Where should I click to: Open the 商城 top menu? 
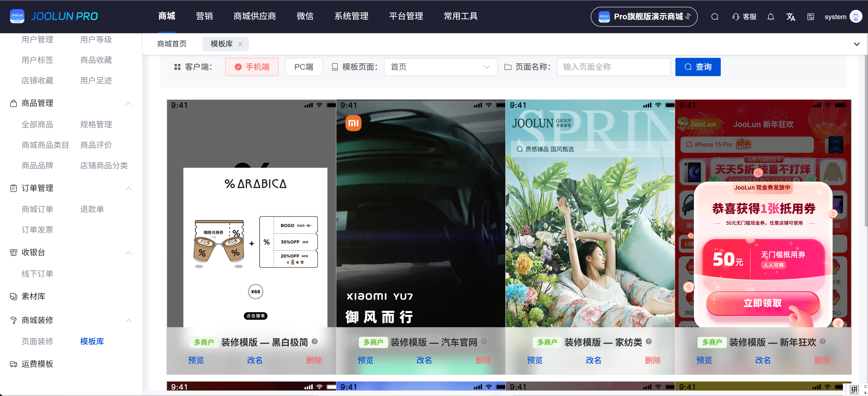point(166,16)
